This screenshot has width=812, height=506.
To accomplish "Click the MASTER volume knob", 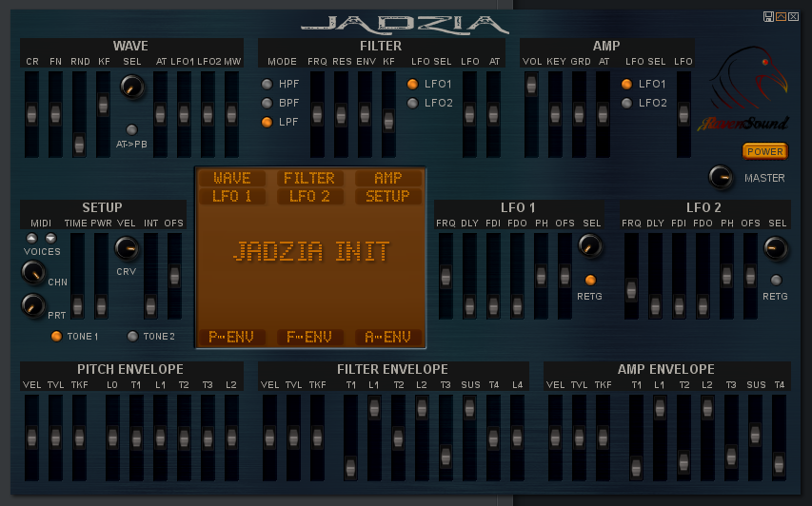I will pos(721,177).
